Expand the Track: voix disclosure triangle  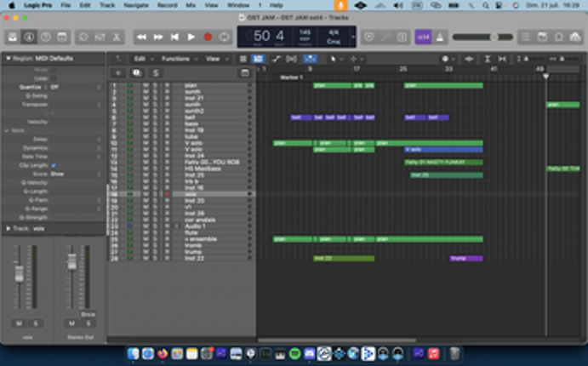click(x=8, y=228)
